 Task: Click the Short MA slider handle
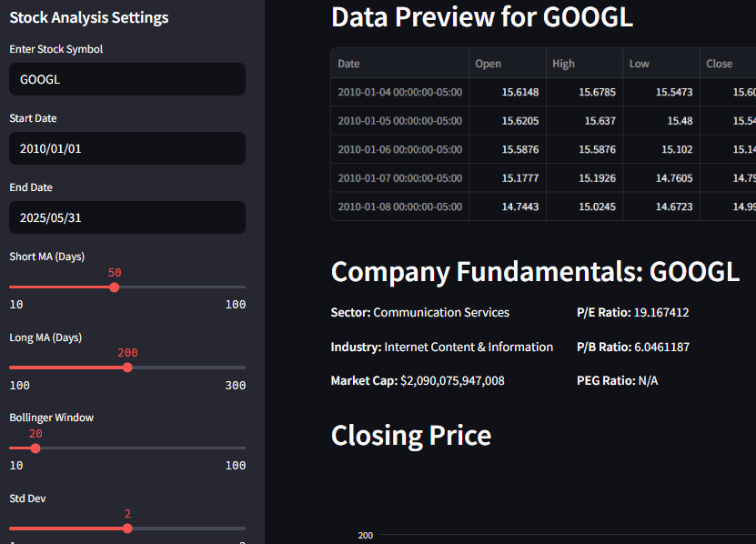coord(115,287)
